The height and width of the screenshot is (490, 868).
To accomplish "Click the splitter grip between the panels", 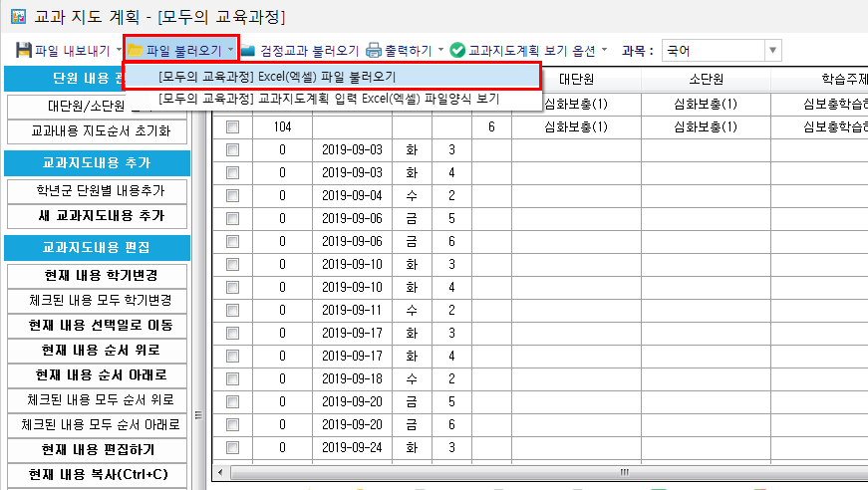I will [198, 414].
